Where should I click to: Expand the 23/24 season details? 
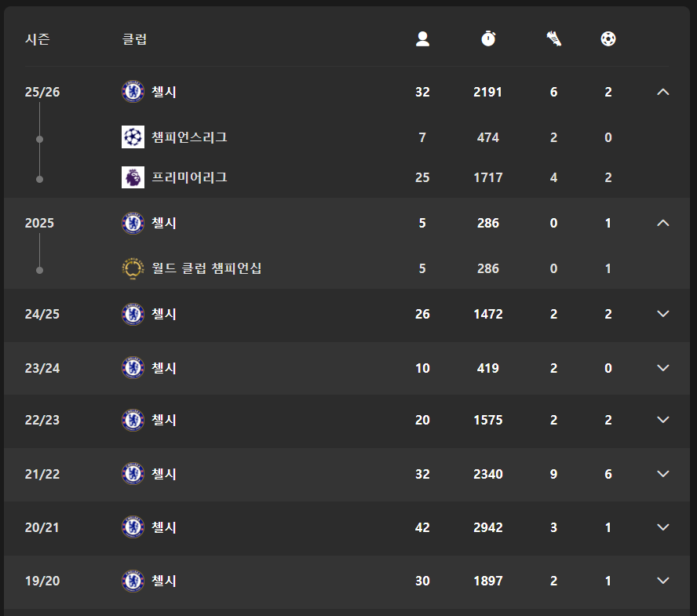click(x=662, y=368)
